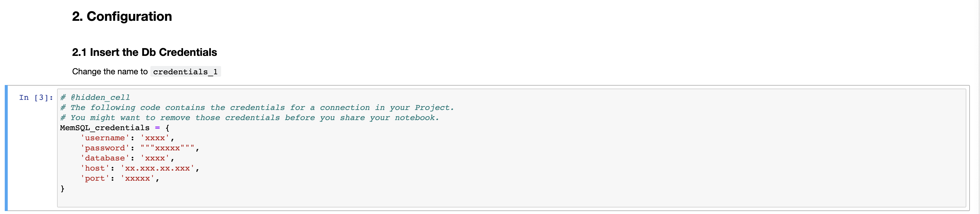The image size is (980, 214).
Task: Click the variable name MemSQL_credentials
Action: 105,128
